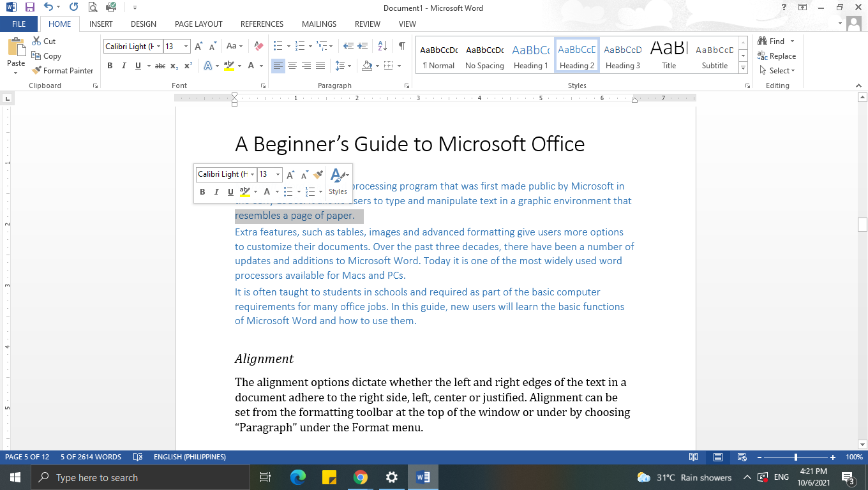
Task: Undo last action in Quick Access Toolbar
Action: (49, 8)
